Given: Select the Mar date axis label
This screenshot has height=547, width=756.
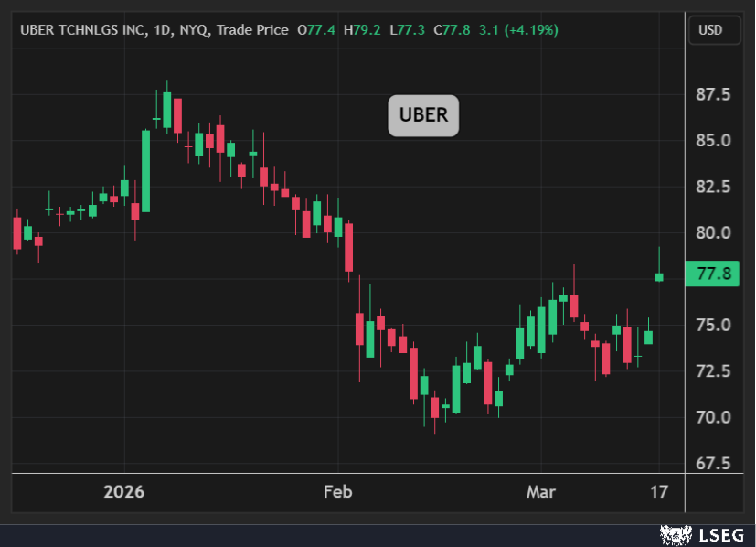Looking at the screenshot, I should pyautogui.click(x=541, y=492).
